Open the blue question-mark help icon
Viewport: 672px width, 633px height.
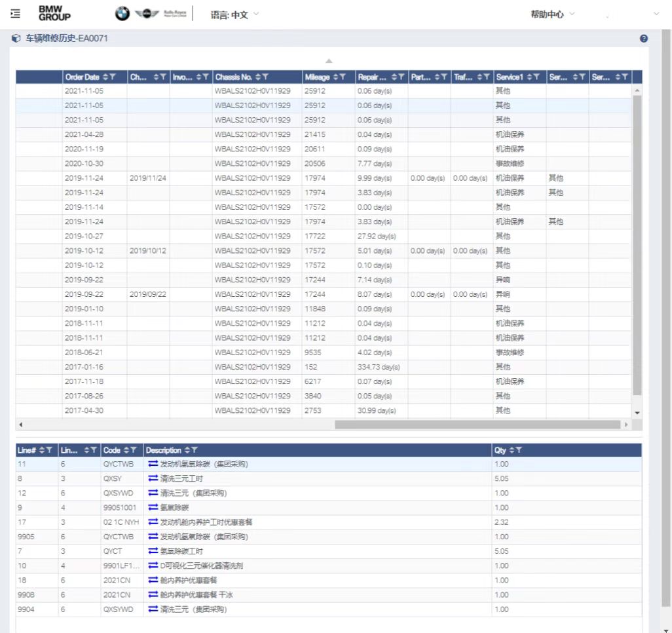pos(643,39)
